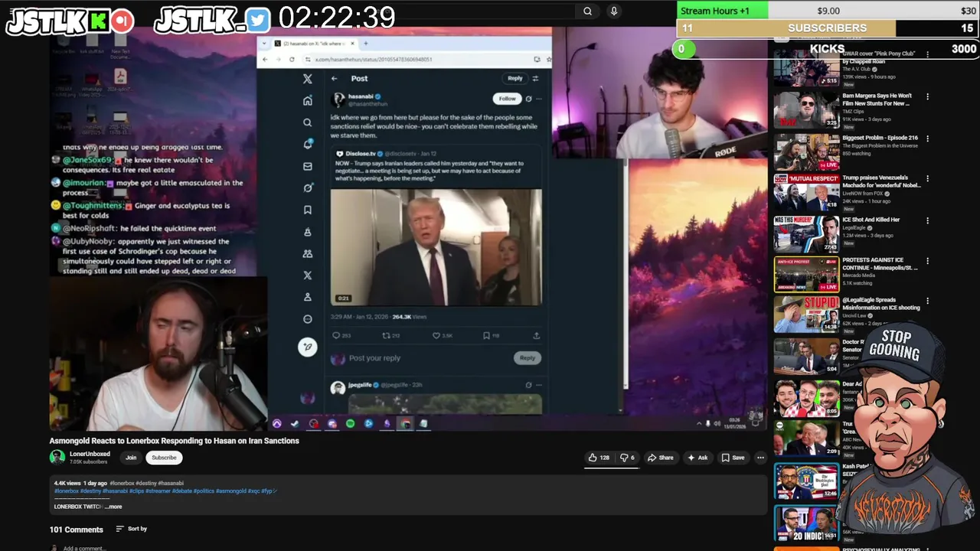This screenshot has width=980, height=551.
Task: Share the tweet via upload icon
Action: coord(536,335)
